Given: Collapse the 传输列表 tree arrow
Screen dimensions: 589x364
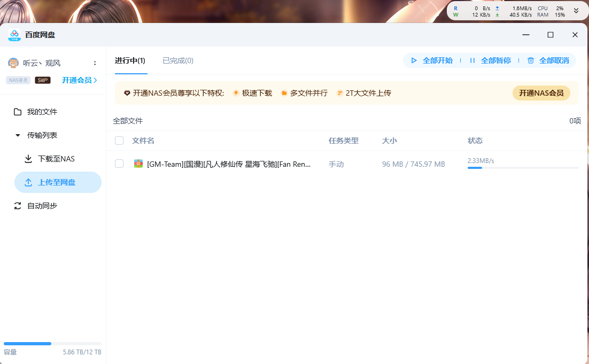Looking at the screenshot, I should click(x=18, y=135).
